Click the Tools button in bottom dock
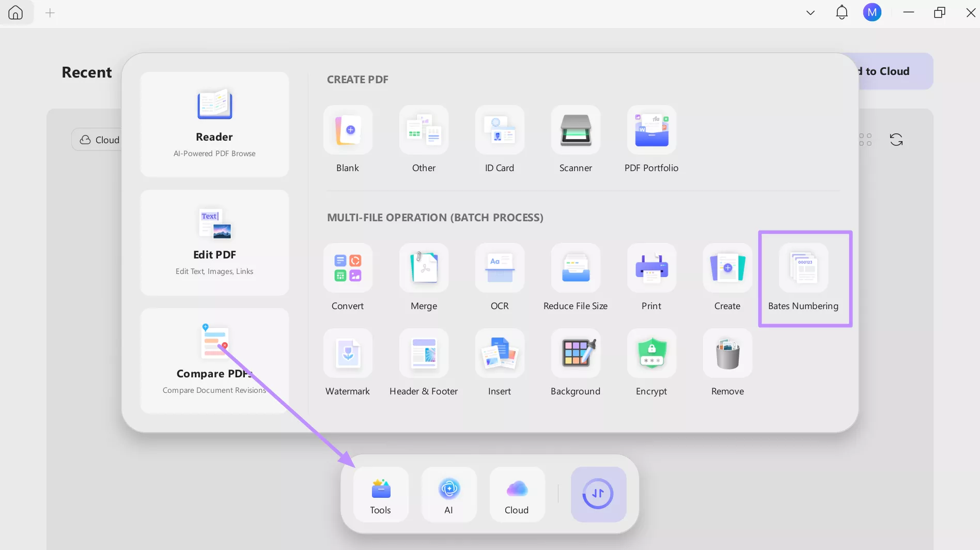Image resolution: width=980 pixels, height=550 pixels. pyautogui.click(x=381, y=494)
